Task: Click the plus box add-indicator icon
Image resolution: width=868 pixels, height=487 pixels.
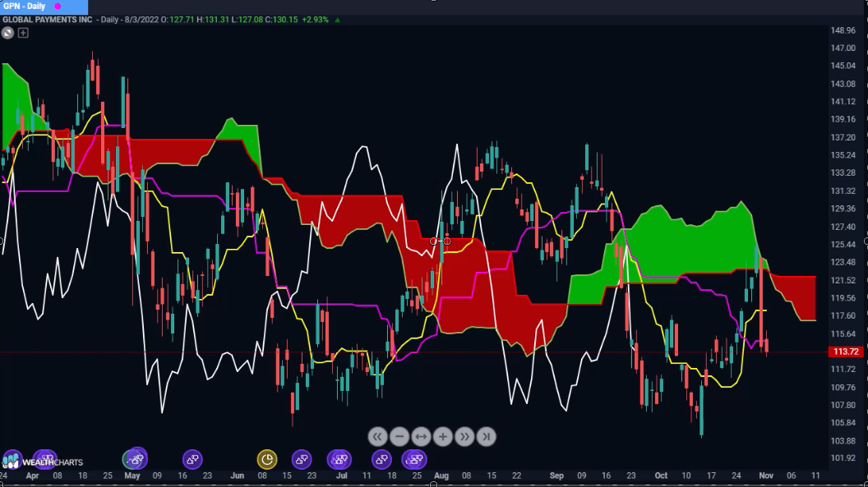Action: (x=23, y=33)
